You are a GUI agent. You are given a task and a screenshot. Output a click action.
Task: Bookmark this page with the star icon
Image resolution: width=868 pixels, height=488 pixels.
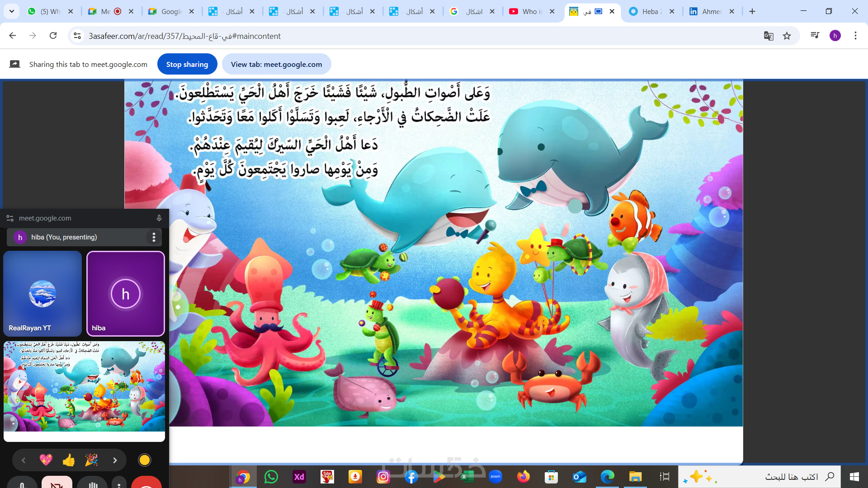[x=787, y=36]
